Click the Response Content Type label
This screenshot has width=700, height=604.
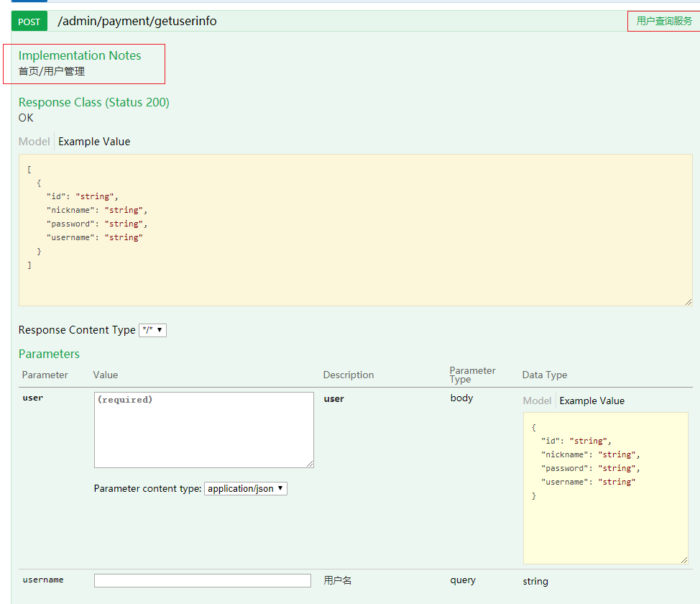[x=77, y=330]
